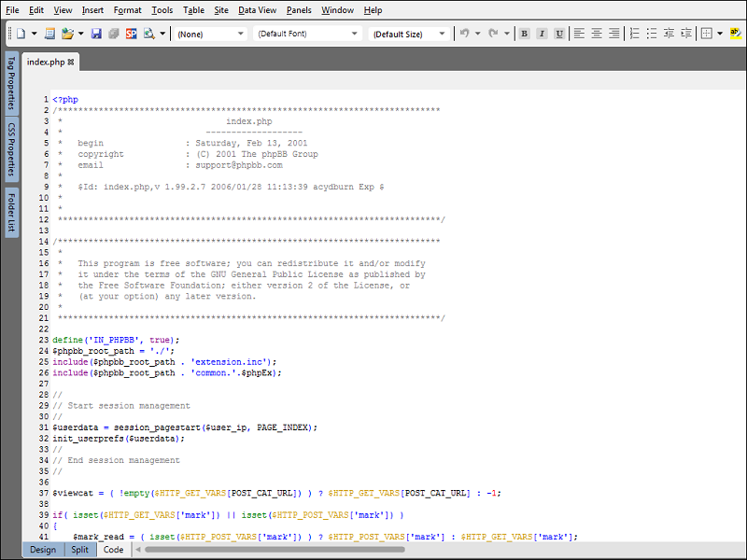Toggle Underline formatting
The width and height of the screenshot is (747, 560).
559,34
